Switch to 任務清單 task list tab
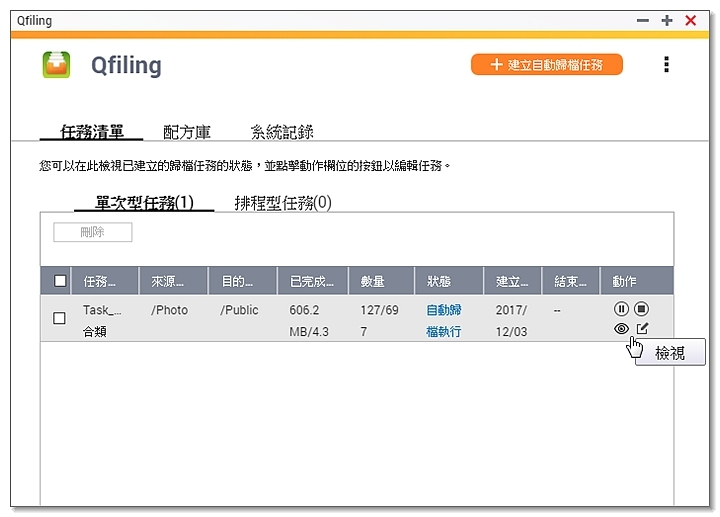 pos(92,132)
